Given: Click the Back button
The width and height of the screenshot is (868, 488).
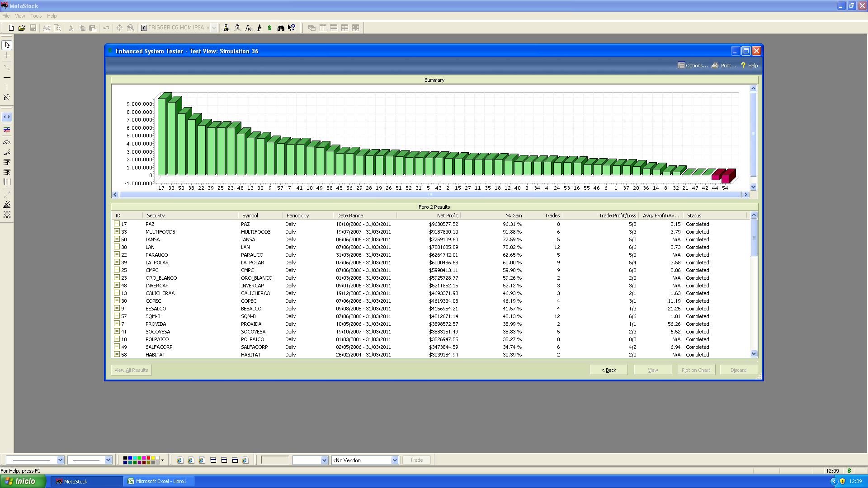Looking at the screenshot, I should pyautogui.click(x=609, y=370).
